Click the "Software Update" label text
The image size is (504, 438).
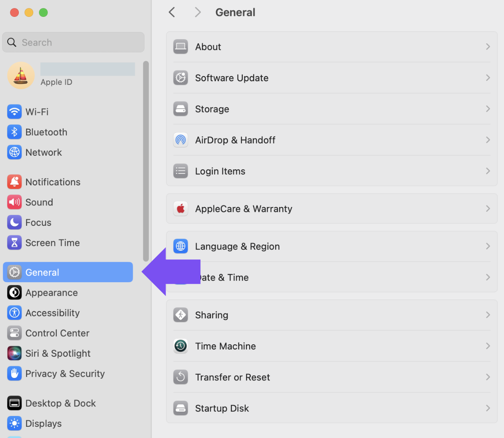(232, 78)
